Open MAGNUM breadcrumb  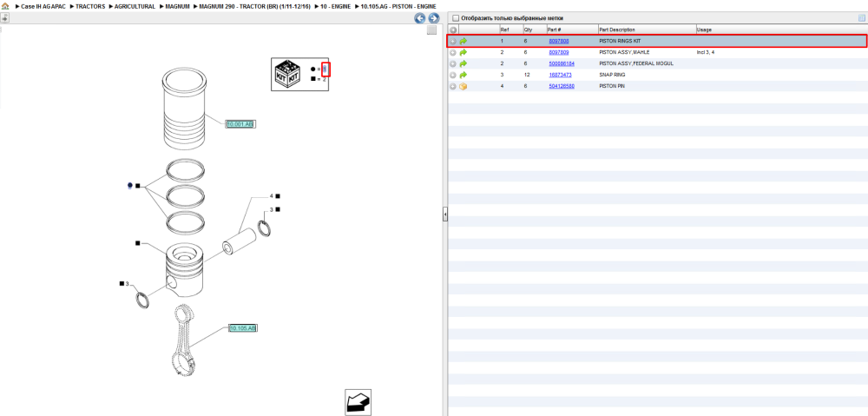coord(177,7)
